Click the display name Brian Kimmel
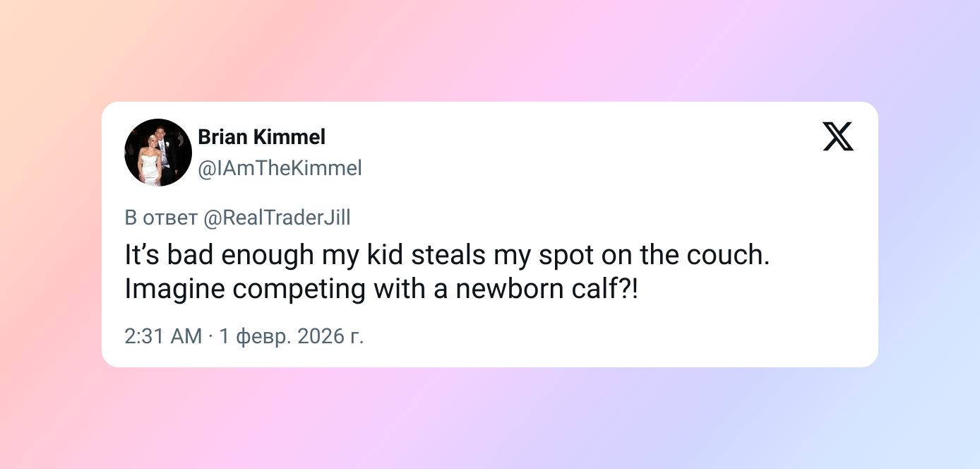 point(261,137)
